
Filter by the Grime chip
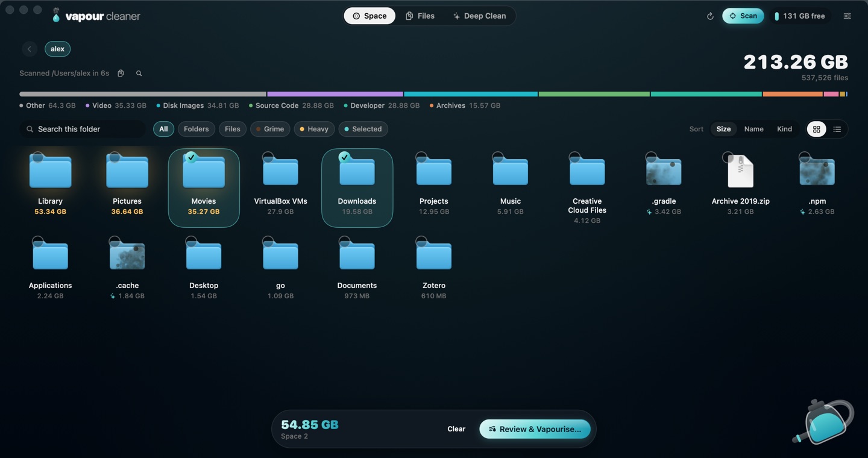269,129
